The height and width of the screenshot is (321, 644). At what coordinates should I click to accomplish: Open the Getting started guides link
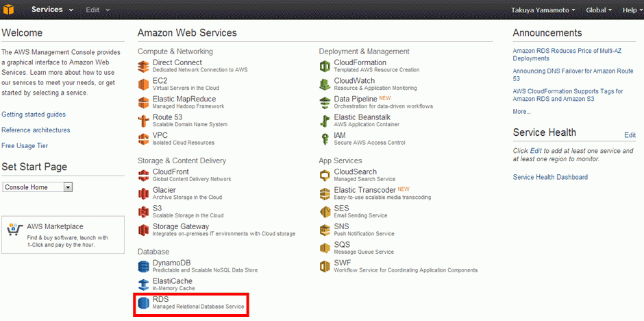click(34, 115)
